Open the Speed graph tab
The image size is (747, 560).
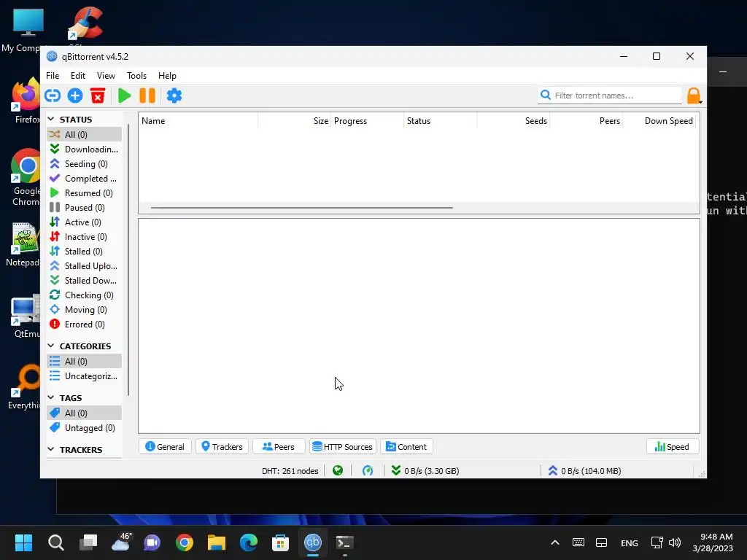coord(672,447)
